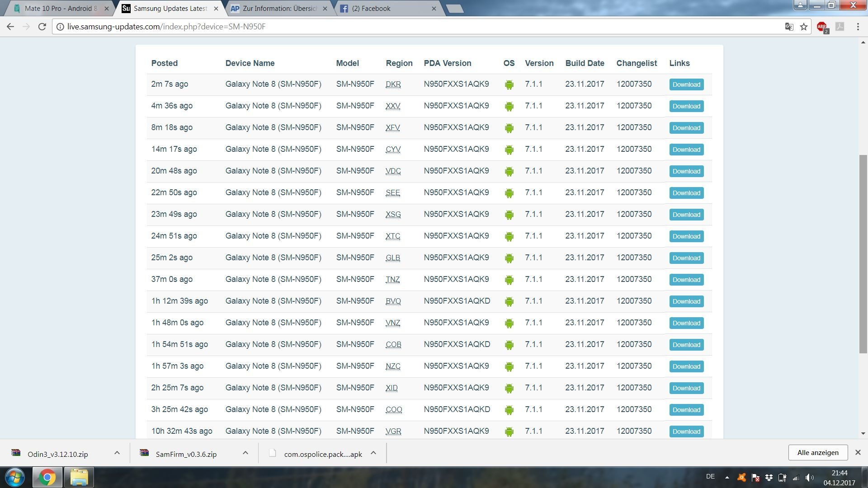Click the NZC region code

coord(393,366)
